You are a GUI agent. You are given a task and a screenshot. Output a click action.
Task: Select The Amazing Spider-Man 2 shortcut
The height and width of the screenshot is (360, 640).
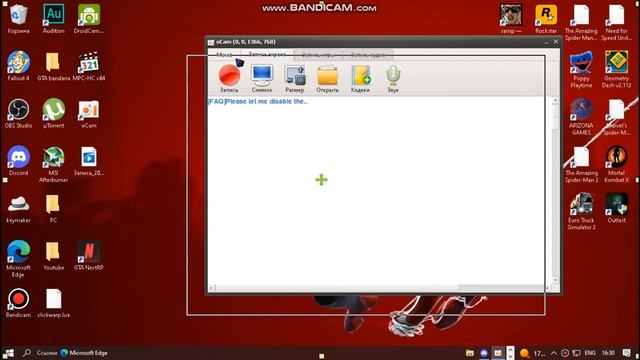coord(581,164)
